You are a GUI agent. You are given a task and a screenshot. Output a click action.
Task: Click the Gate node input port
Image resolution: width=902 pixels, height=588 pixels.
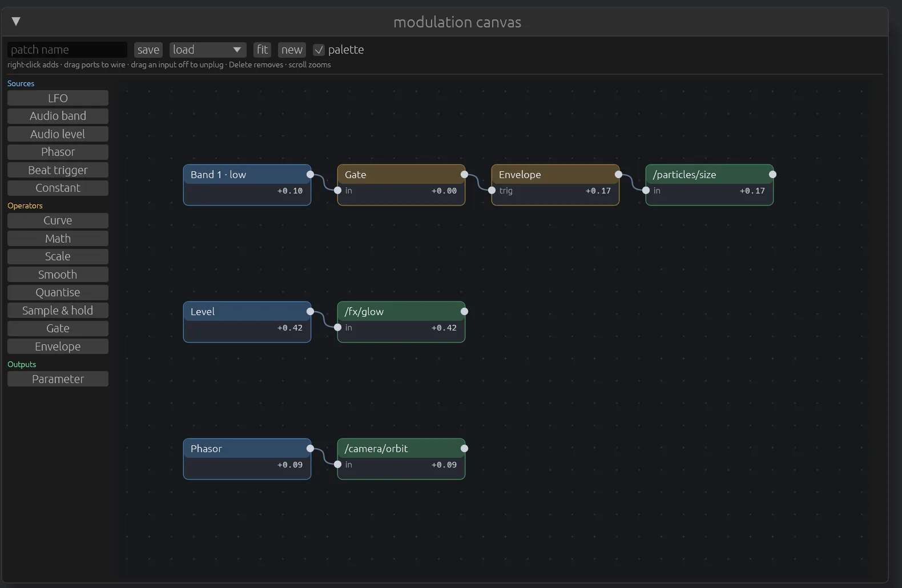pyautogui.click(x=338, y=190)
